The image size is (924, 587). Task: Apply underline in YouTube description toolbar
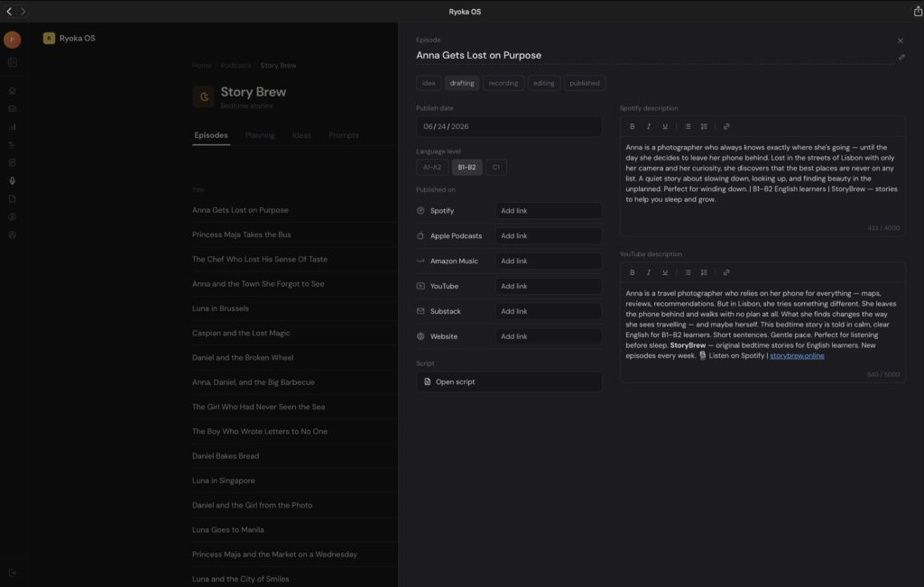coord(665,272)
